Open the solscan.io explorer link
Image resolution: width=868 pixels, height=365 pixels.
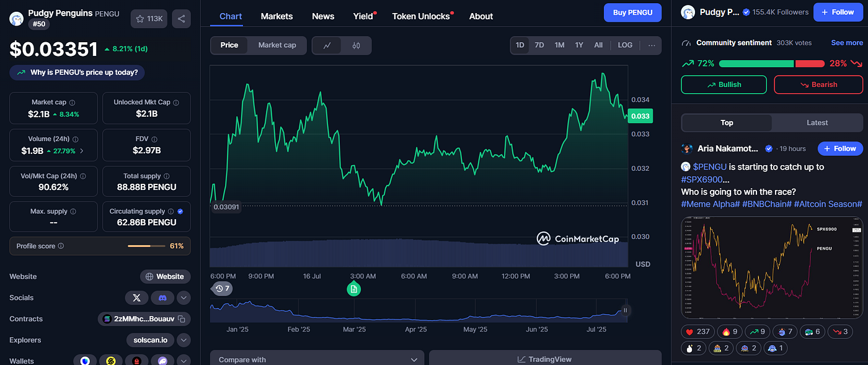150,340
